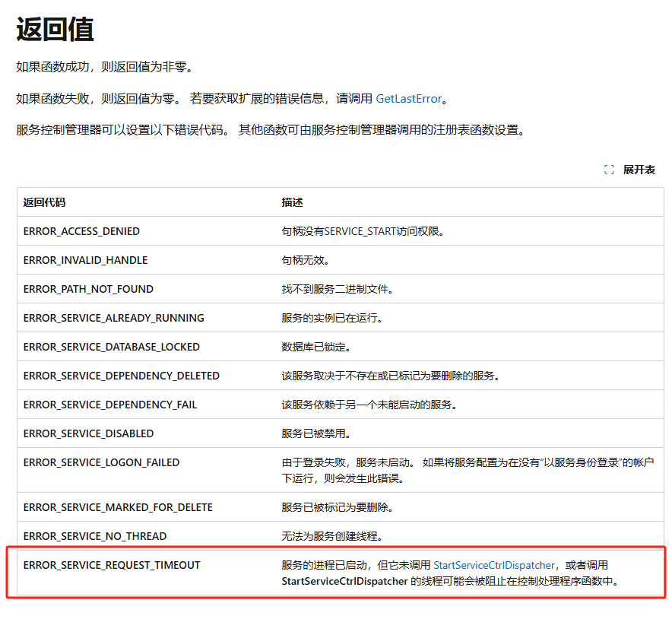Select the ERROR_SERVICE_MARKED_FOR_DELETE code cell
672x619 pixels.
click(x=118, y=507)
